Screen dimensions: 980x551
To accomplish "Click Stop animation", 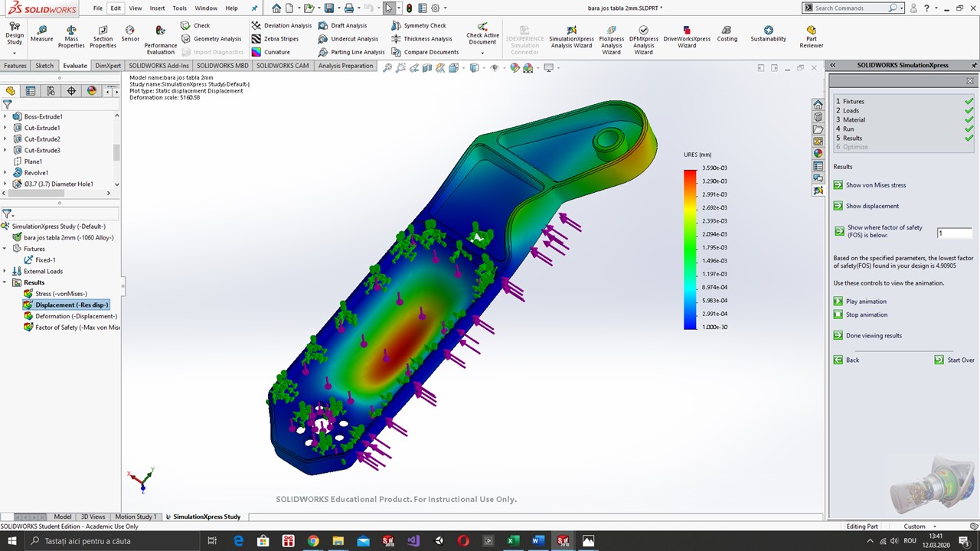I will [861, 315].
